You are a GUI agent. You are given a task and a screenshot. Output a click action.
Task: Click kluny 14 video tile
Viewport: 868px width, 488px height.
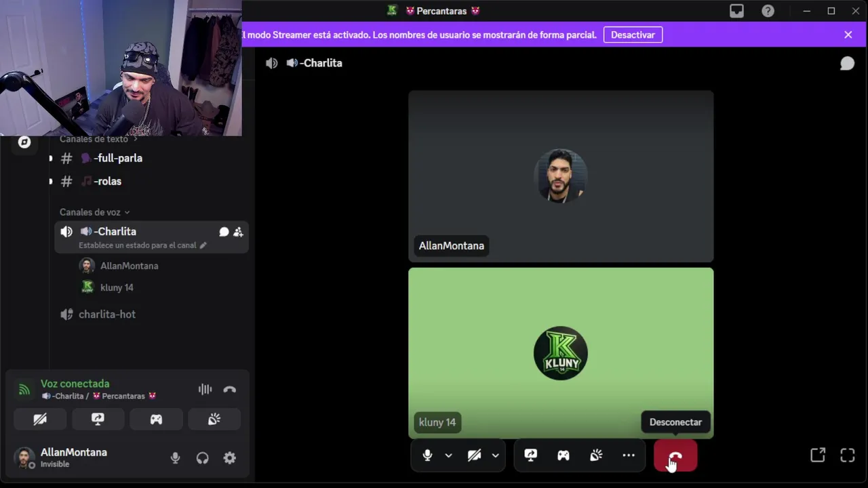pyautogui.click(x=561, y=353)
